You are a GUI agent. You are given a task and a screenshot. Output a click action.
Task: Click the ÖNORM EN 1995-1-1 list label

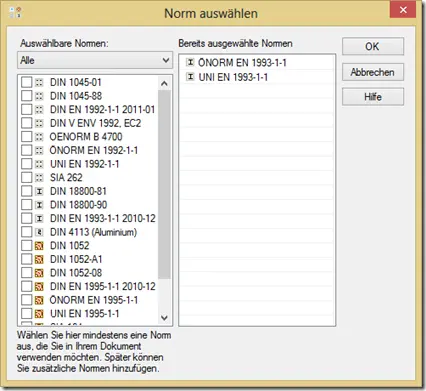point(94,300)
